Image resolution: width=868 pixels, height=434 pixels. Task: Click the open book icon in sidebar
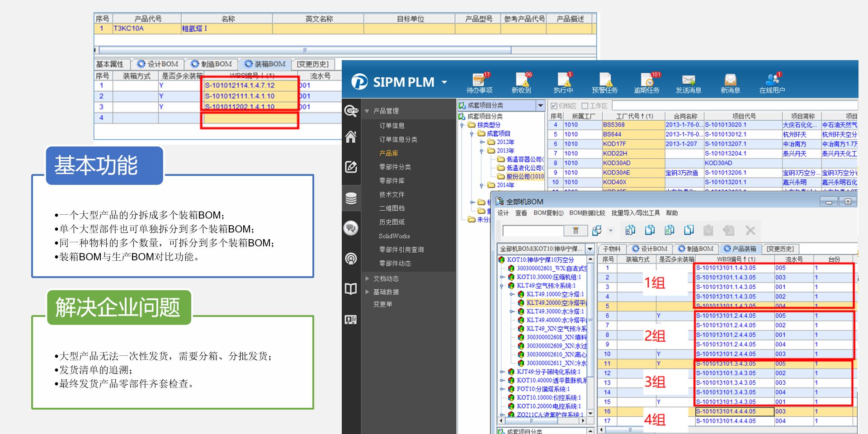351,289
